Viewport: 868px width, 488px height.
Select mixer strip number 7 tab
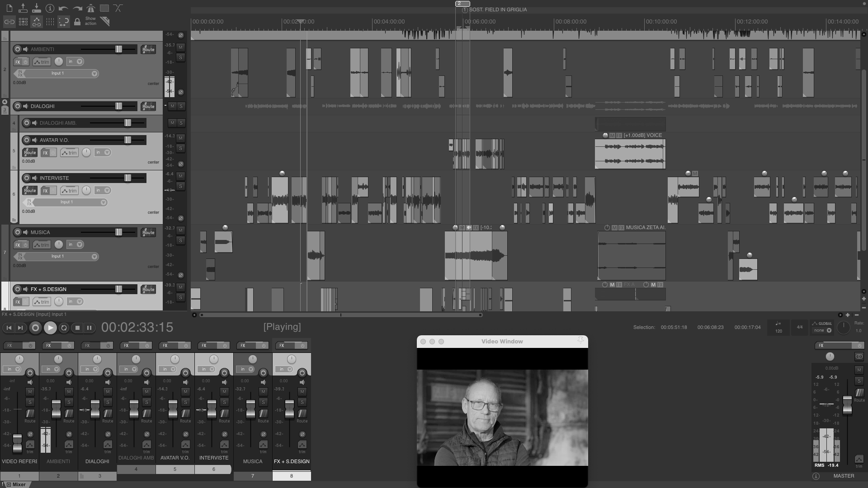pyautogui.click(x=252, y=476)
